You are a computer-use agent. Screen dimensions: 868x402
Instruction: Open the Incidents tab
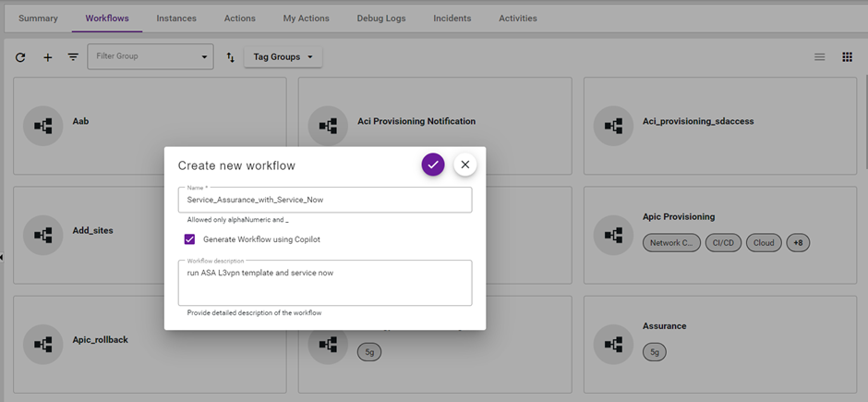(452, 18)
